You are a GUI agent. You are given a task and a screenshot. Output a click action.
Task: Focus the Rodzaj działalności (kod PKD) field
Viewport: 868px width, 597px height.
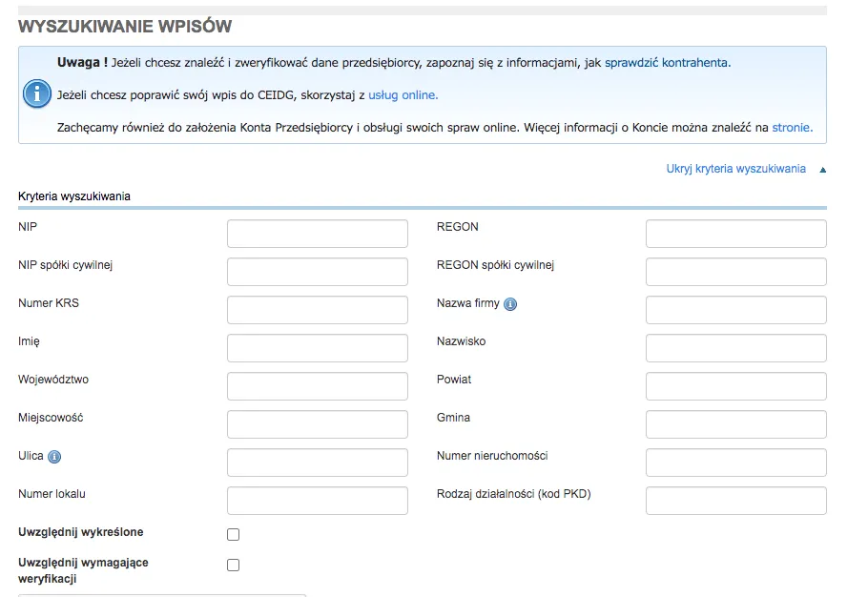(x=735, y=501)
